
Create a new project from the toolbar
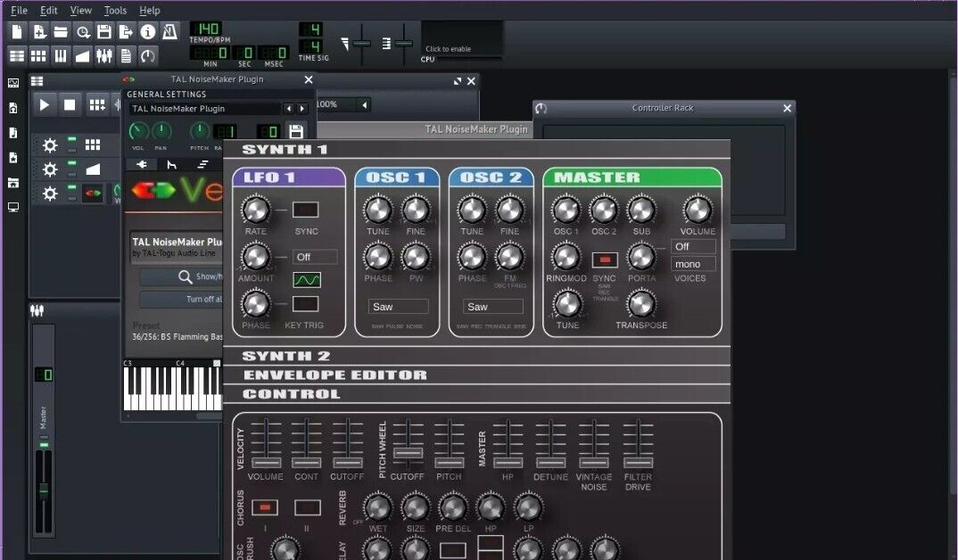(x=17, y=32)
